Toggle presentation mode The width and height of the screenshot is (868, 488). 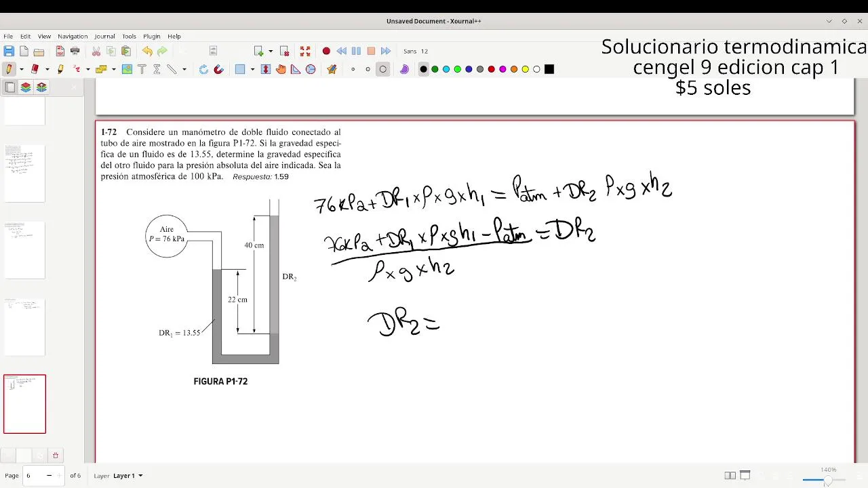(x=745, y=476)
